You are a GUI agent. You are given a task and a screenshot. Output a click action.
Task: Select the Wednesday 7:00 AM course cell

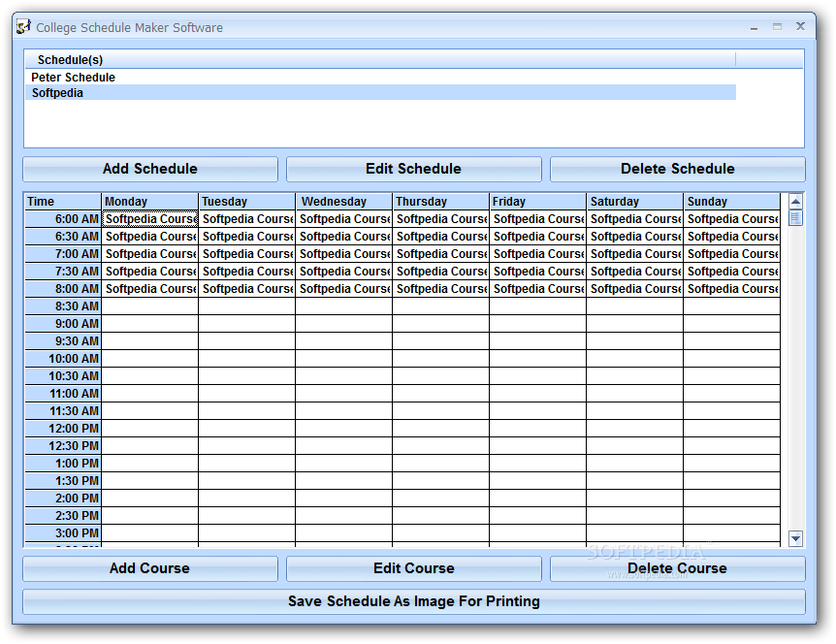[344, 254]
